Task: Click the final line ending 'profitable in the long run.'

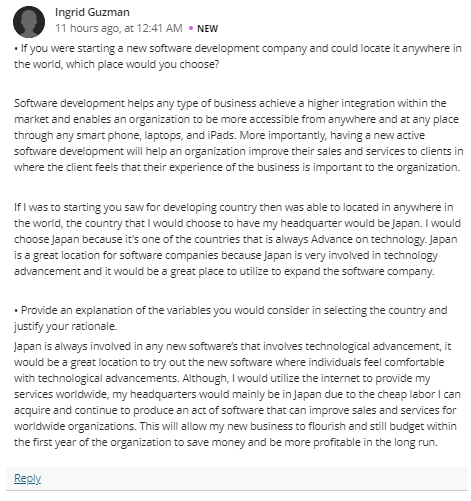Action: click(226, 442)
